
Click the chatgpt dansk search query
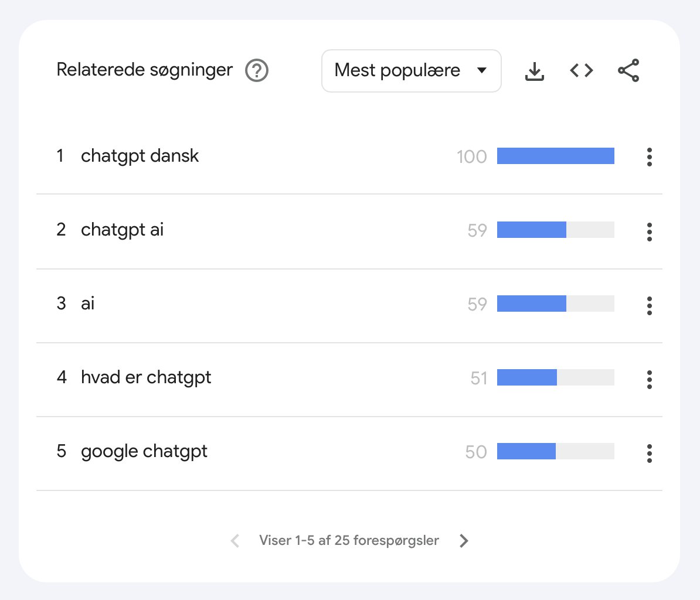(x=140, y=156)
